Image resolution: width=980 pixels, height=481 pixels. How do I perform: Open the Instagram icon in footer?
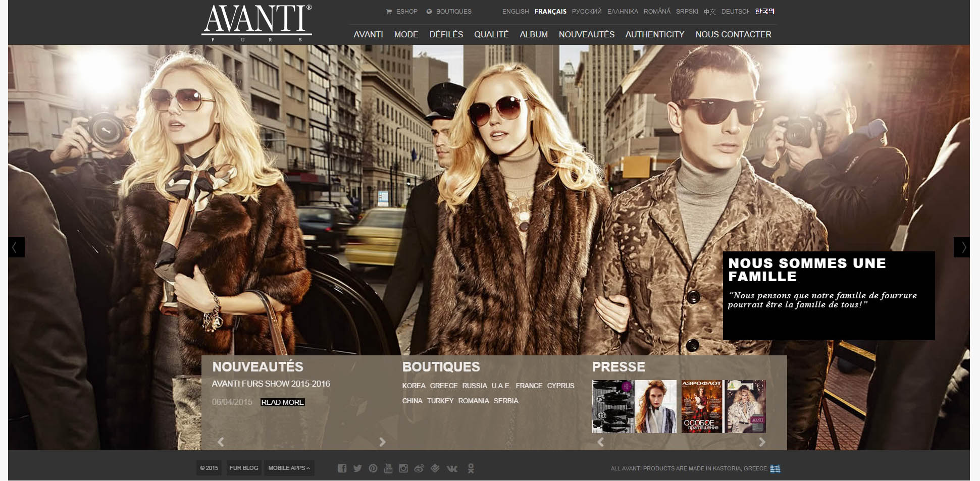[x=403, y=468]
